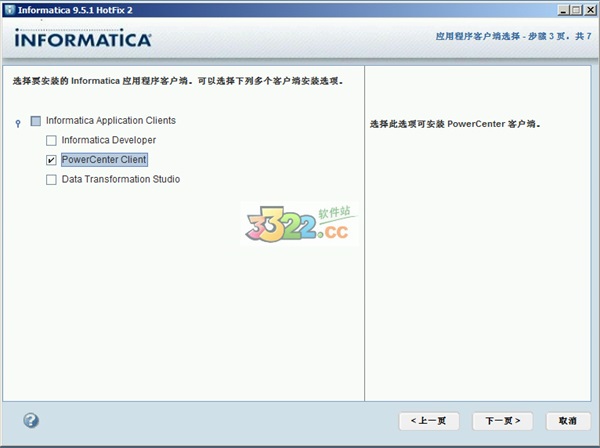This screenshot has width=600, height=448.
Task: Click the step 3 of 7 header text
Action: (514, 36)
